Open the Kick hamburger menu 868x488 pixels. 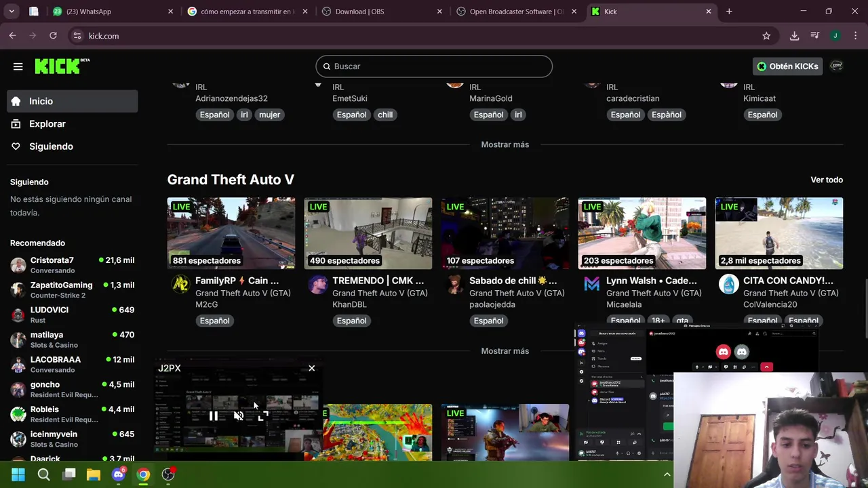coord(18,66)
